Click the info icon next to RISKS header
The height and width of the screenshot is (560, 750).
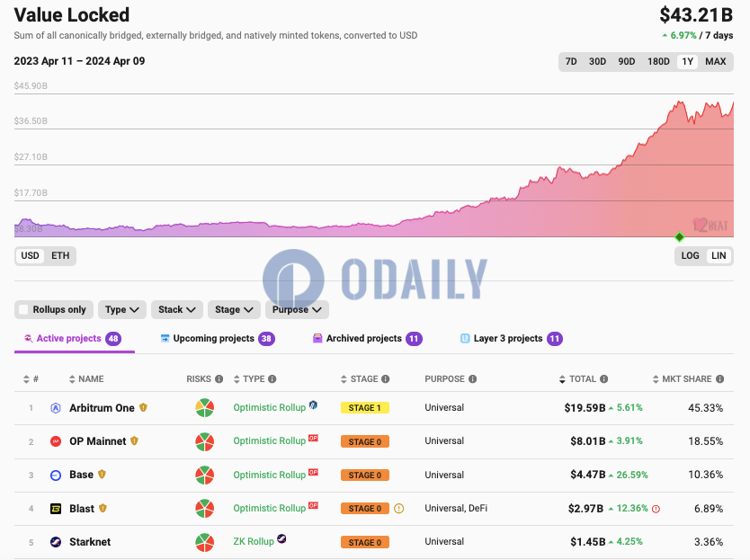[x=219, y=379]
